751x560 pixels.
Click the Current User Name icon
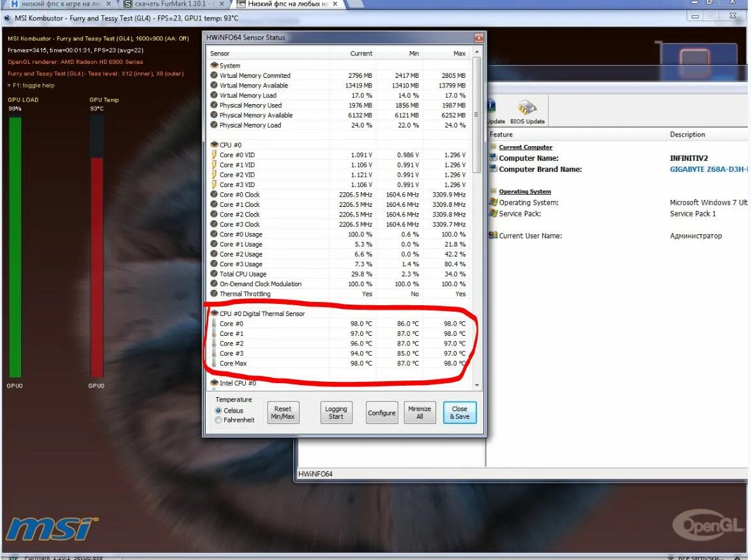click(x=493, y=235)
